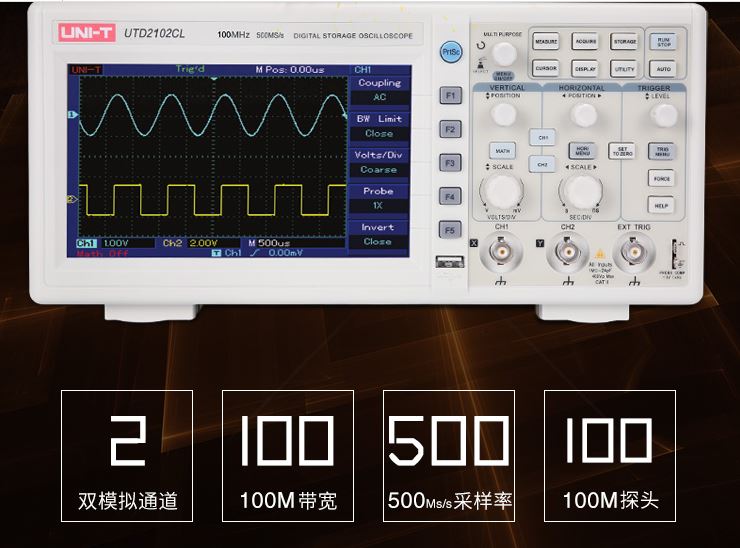Open the HORI MENU button
Screen dimensions: 740x548
(582, 151)
